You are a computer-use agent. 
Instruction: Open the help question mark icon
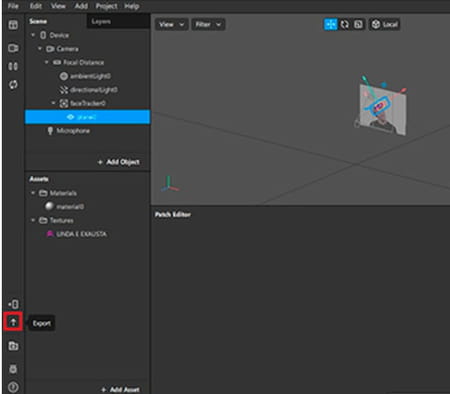(x=13, y=387)
